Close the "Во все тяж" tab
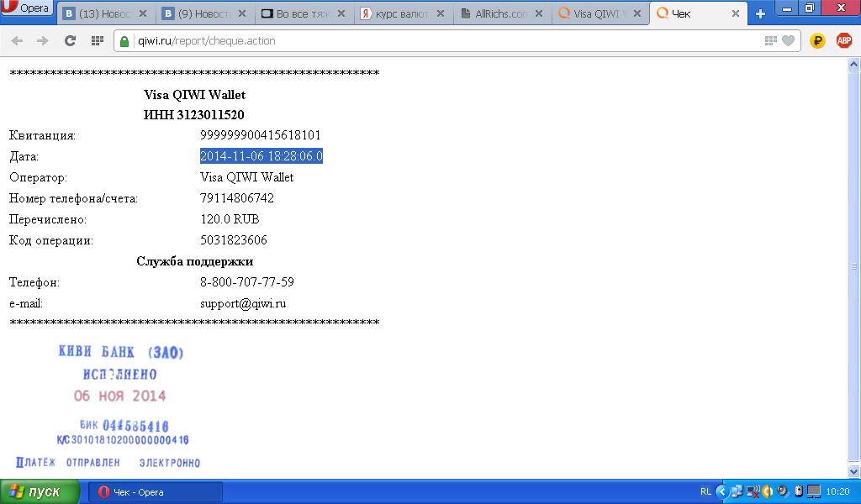 click(x=341, y=13)
